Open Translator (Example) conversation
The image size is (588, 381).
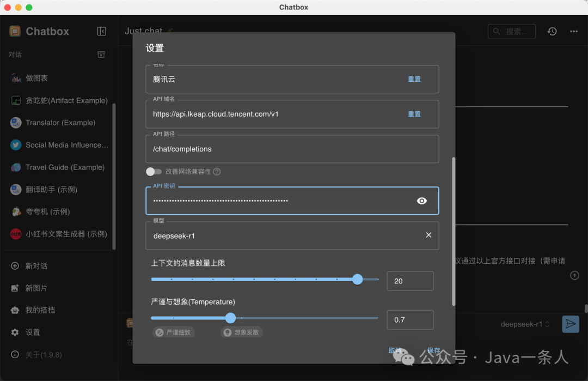(x=60, y=123)
